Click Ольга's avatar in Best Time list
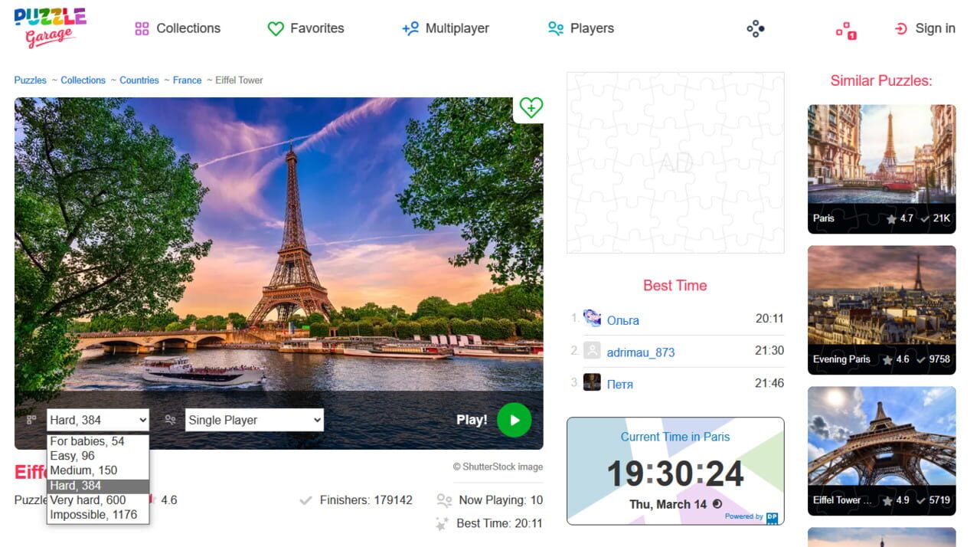This screenshot has width=980, height=547. click(592, 319)
